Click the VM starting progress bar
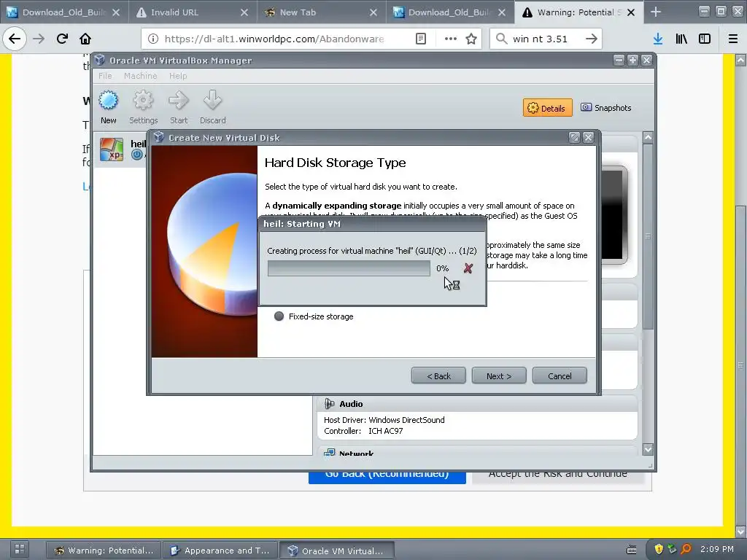The width and height of the screenshot is (747, 560). 349,268
